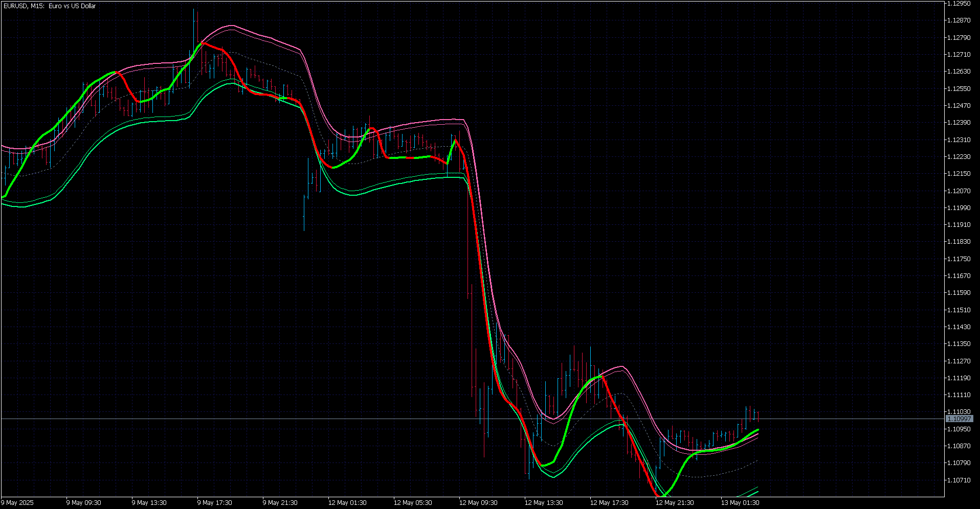Pick the 1.11350 price scale value
Viewport: 980px width, 509px height.
pyautogui.click(x=959, y=344)
